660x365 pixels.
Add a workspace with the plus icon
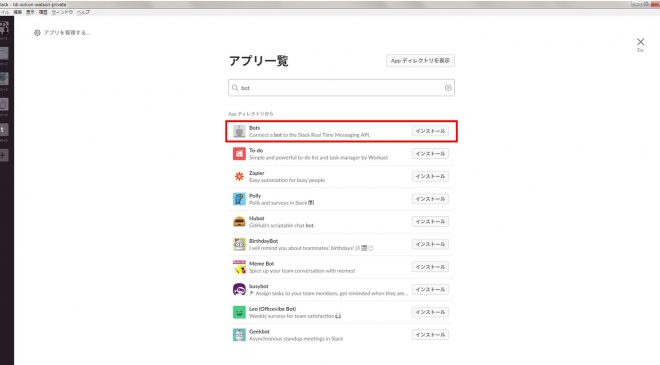(3, 155)
